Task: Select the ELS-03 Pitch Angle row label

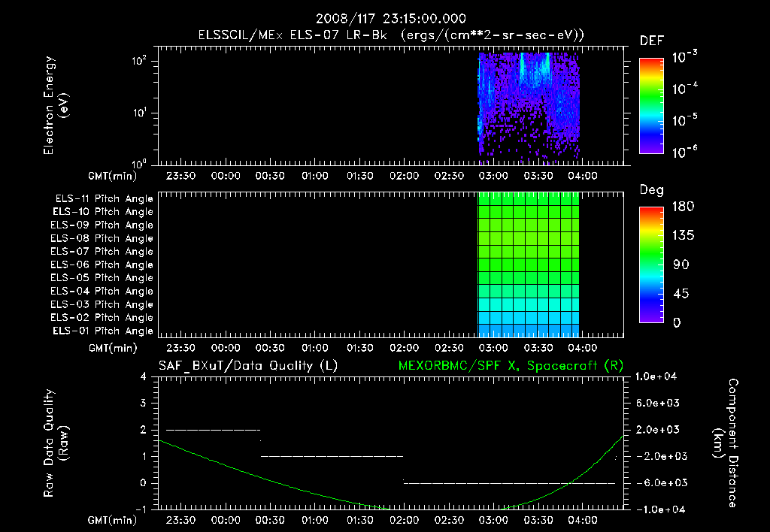Action: [x=102, y=305]
